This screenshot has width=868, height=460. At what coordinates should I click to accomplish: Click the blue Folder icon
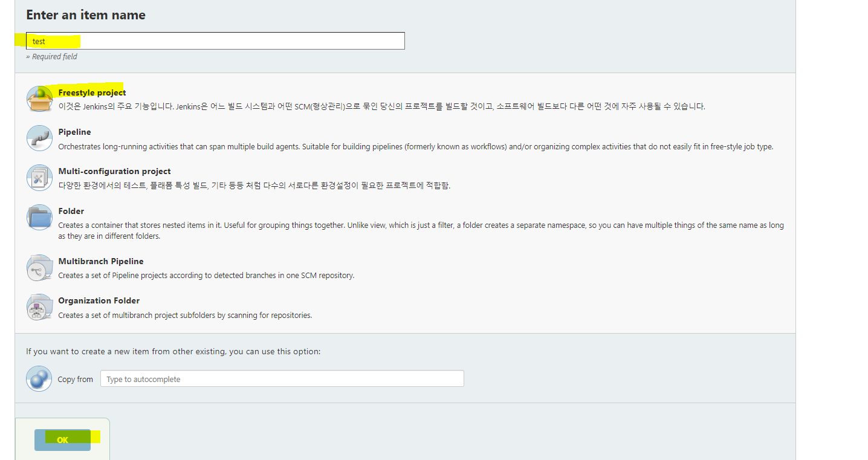coord(39,218)
